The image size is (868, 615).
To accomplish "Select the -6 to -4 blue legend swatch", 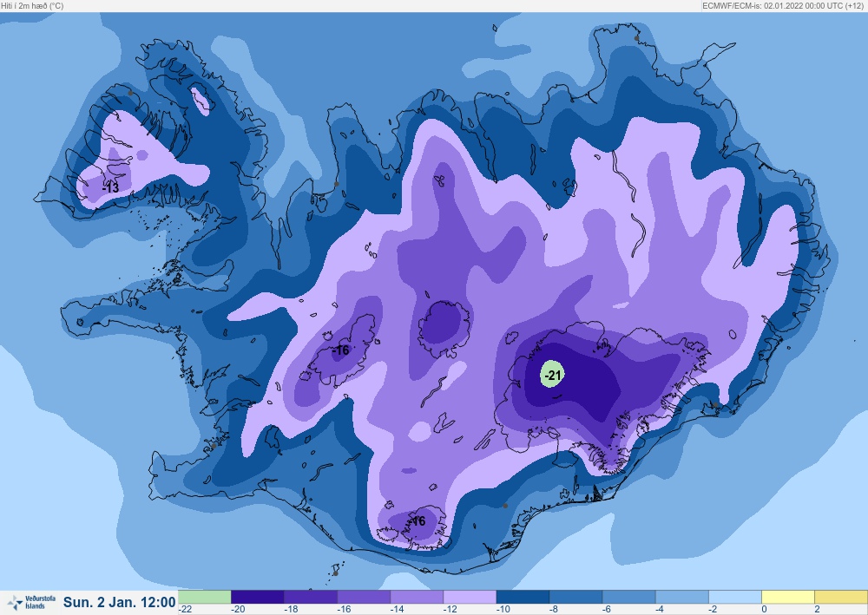I will click(x=629, y=597).
